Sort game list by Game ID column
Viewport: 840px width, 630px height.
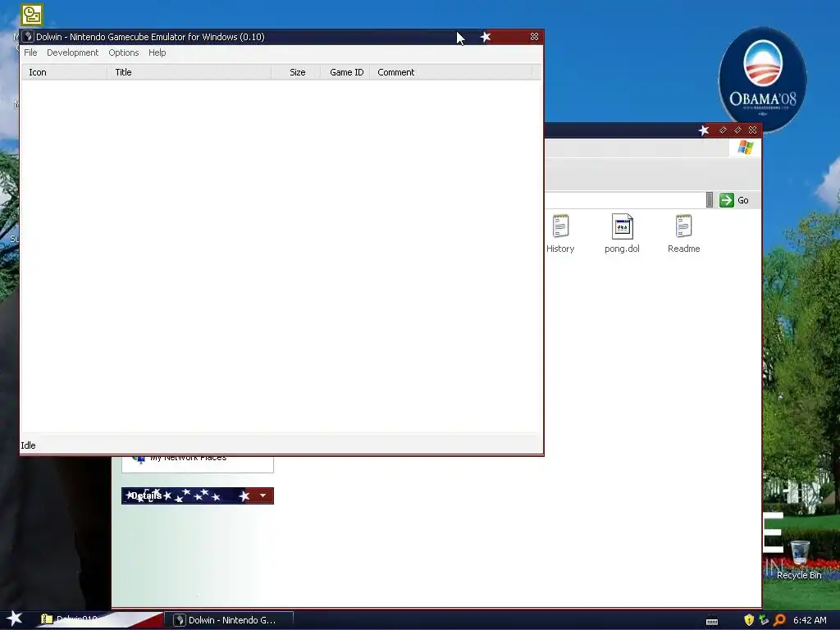pos(345,72)
